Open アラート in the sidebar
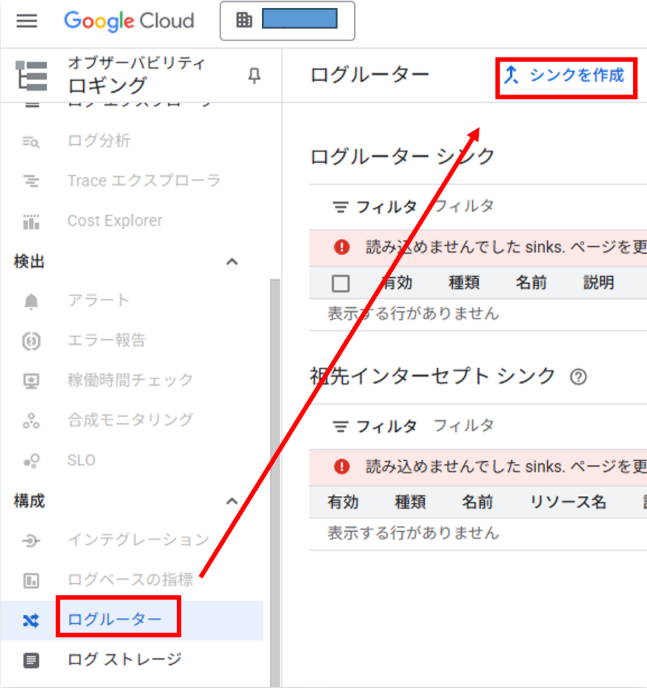Image resolution: width=647 pixels, height=688 pixels. 98,301
